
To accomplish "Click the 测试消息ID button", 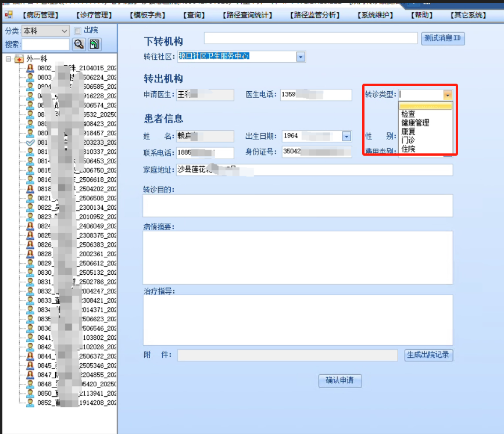I will click(x=442, y=38).
